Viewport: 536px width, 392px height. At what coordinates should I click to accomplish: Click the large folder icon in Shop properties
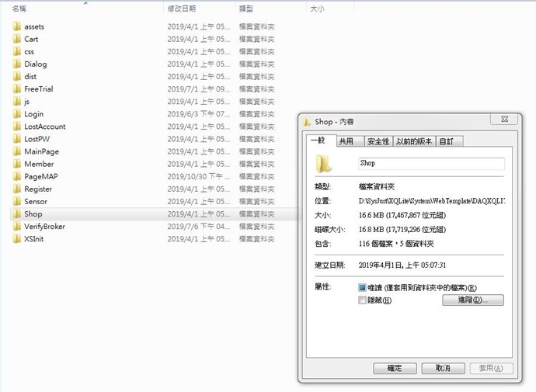pyautogui.click(x=323, y=164)
